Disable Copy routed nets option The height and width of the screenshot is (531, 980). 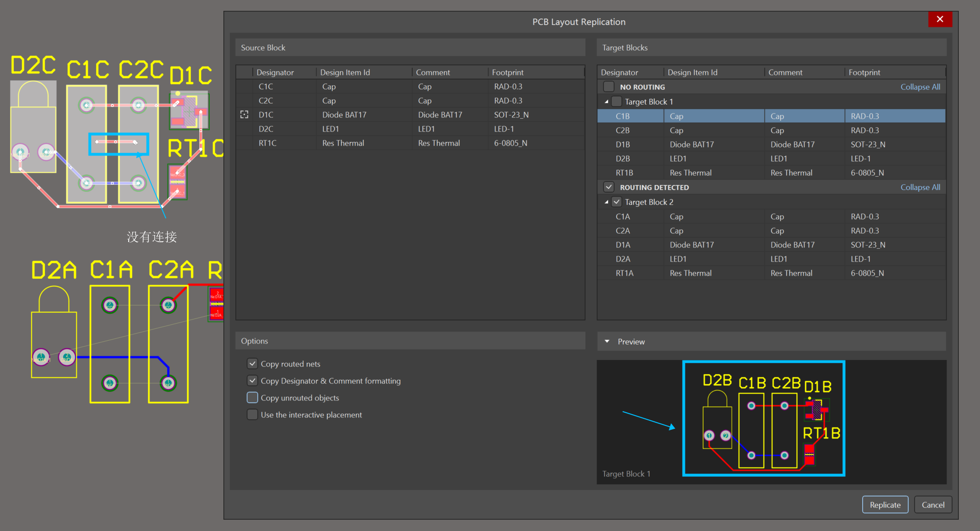[x=253, y=364]
